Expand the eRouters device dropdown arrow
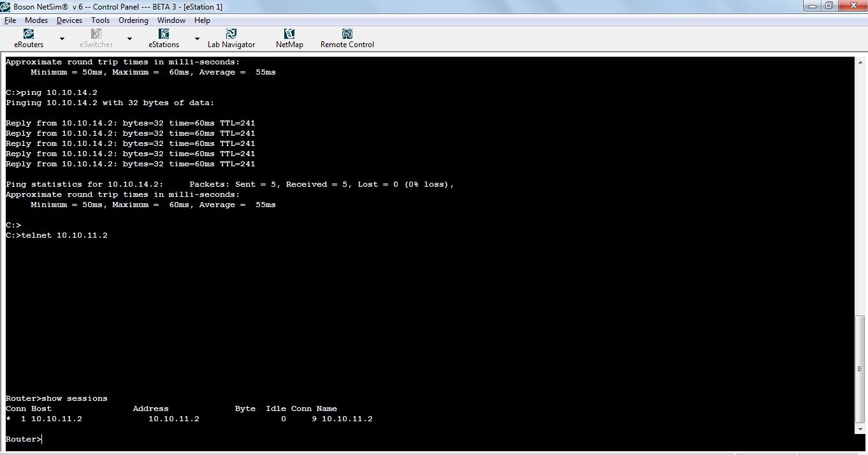The height and width of the screenshot is (455, 868). pos(62,38)
